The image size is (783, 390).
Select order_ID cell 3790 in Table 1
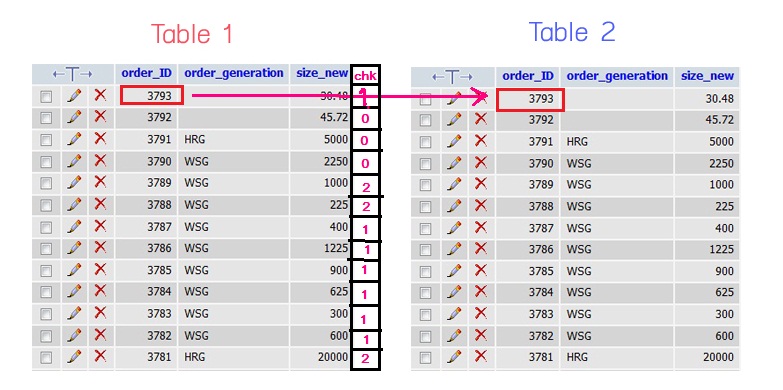pos(159,161)
